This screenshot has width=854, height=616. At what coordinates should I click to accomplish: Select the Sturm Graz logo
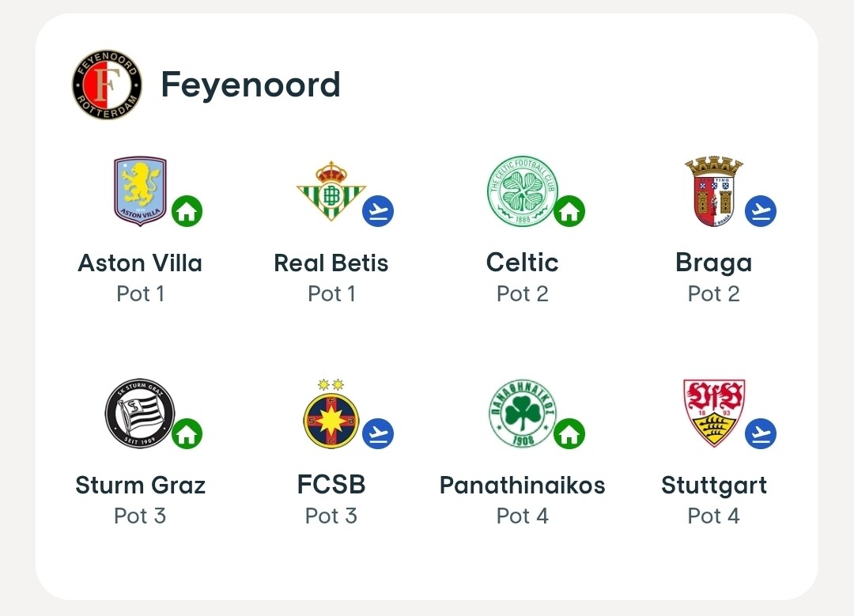(x=140, y=413)
